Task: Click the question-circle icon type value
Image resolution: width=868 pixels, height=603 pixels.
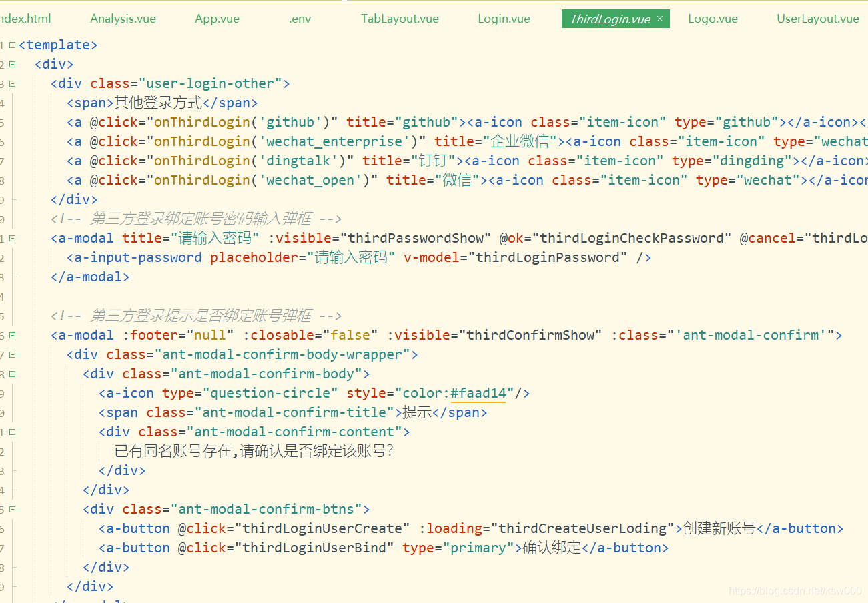Action: tap(270, 393)
